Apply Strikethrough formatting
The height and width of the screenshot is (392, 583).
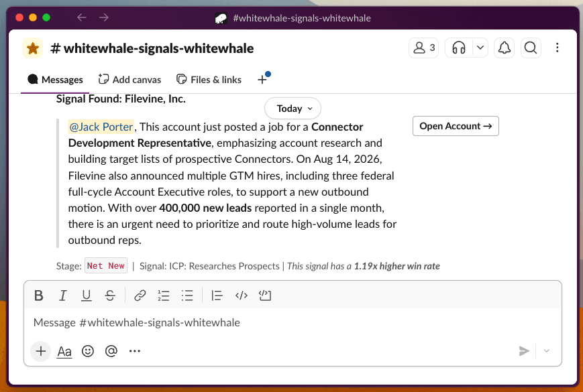click(x=110, y=296)
